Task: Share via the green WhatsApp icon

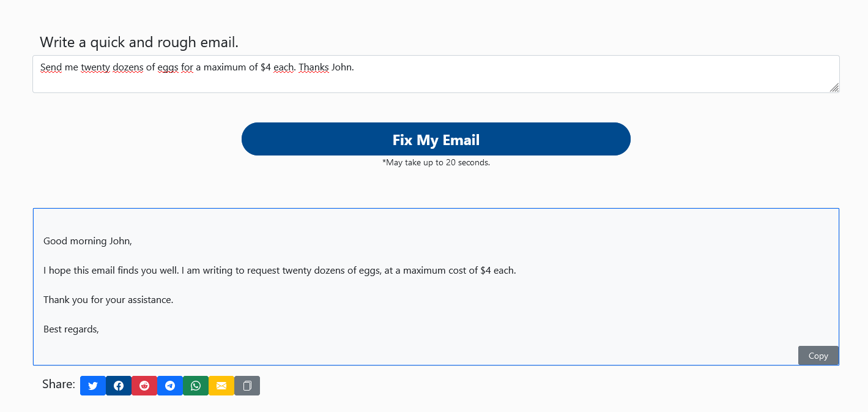Action: click(x=196, y=386)
